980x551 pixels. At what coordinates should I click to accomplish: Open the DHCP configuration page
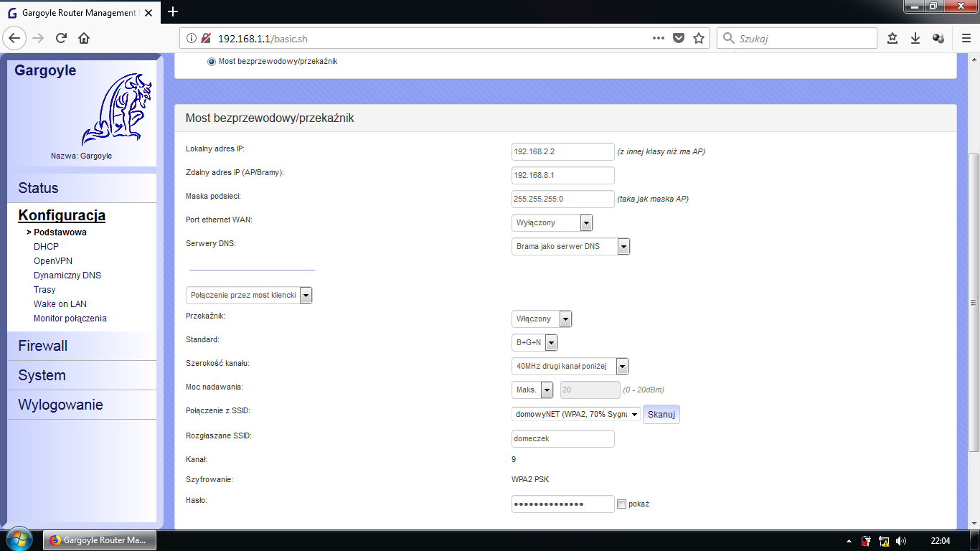coord(46,247)
